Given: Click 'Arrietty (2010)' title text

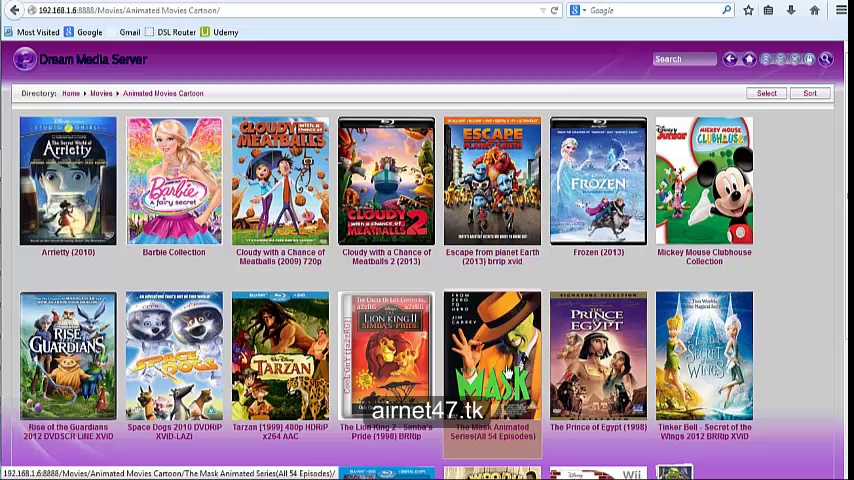Looking at the screenshot, I should (68, 252).
